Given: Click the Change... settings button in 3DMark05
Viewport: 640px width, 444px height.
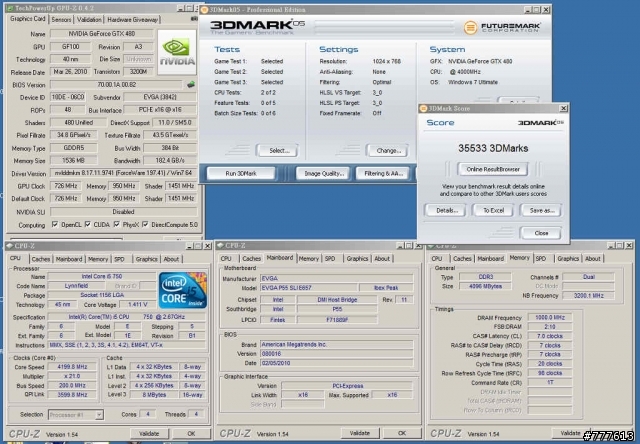Looking at the screenshot, I should 389,151.
